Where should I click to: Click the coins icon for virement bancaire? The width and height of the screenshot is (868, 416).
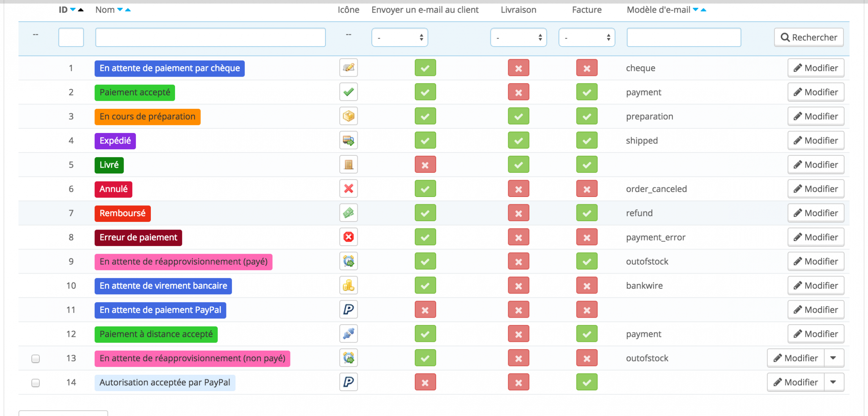[348, 286]
